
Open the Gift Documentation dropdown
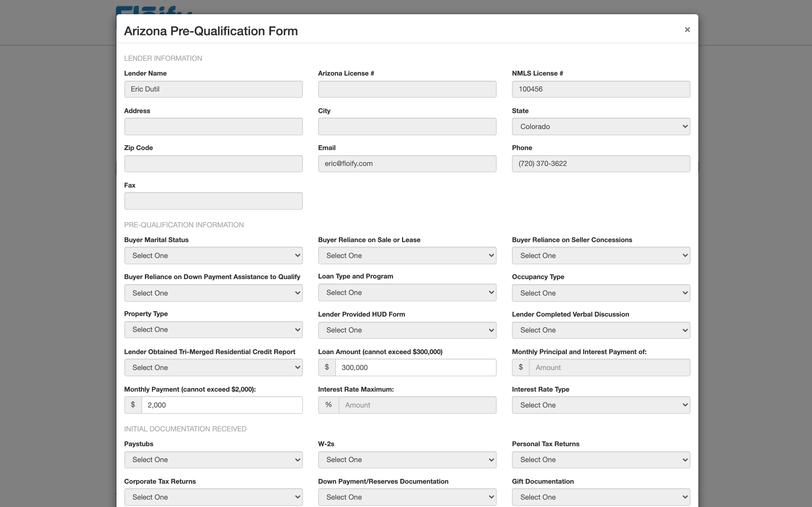(x=601, y=496)
